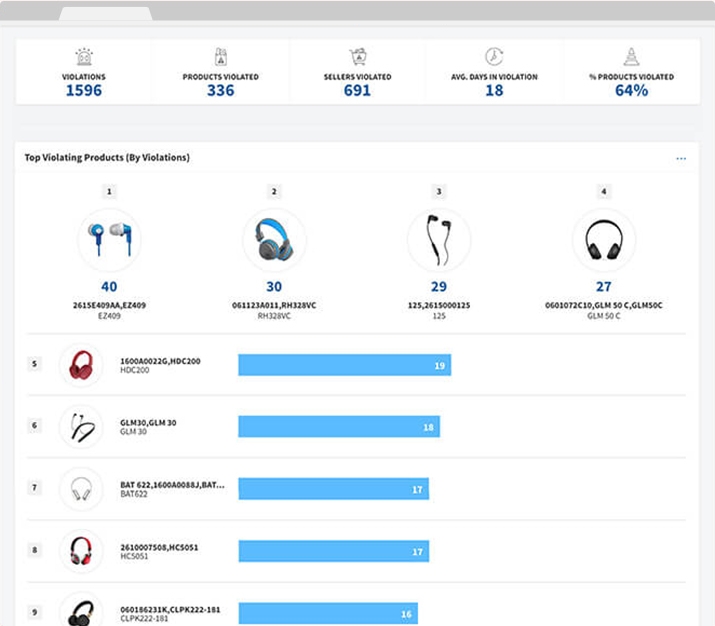Click the Products Violated icon

click(221, 57)
